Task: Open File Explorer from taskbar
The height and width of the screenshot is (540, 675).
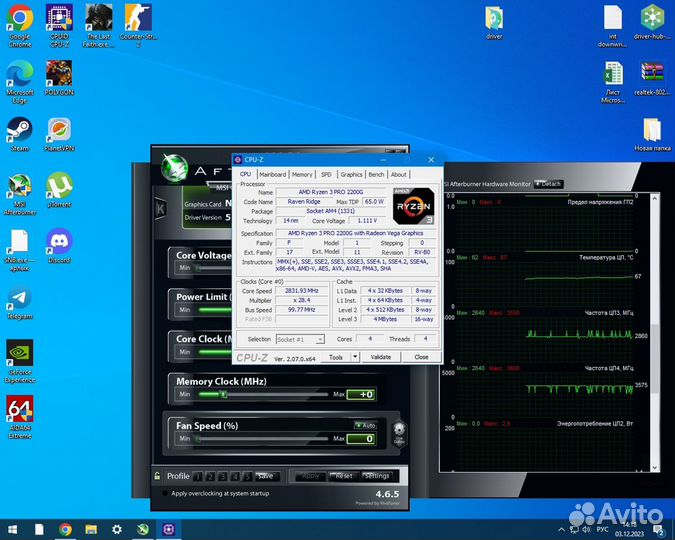Action: pos(91,529)
